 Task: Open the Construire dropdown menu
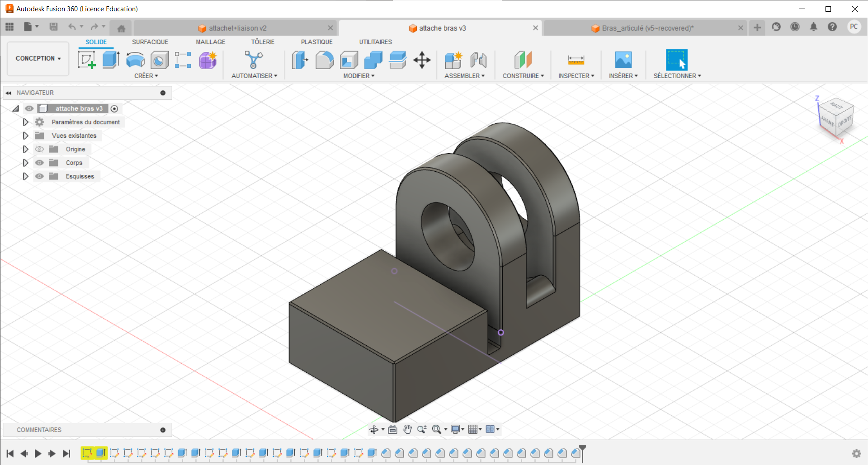523,76
